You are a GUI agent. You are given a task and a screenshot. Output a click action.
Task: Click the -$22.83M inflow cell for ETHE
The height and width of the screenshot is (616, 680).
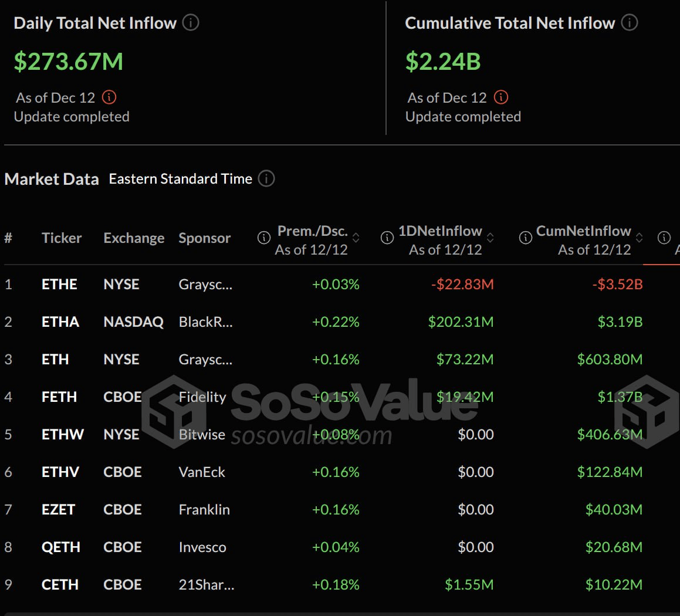462,285
